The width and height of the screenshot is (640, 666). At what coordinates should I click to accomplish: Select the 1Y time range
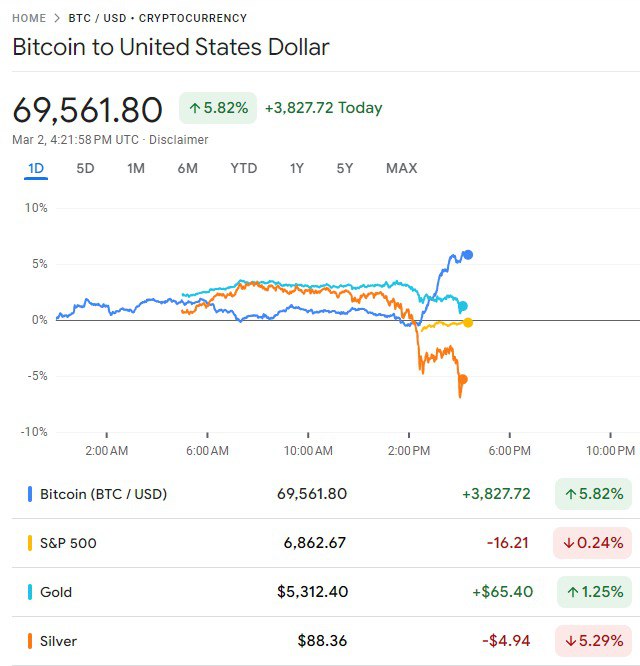(296, 168)
